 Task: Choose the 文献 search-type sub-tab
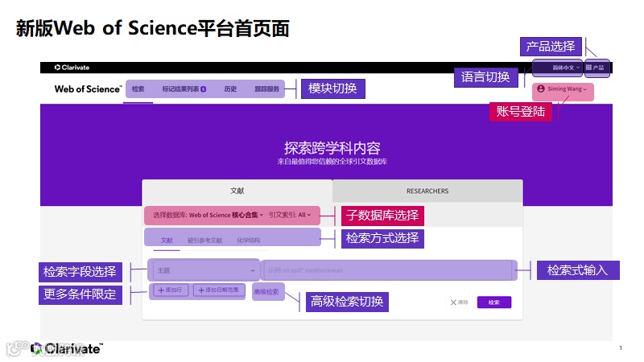point(167,241)
